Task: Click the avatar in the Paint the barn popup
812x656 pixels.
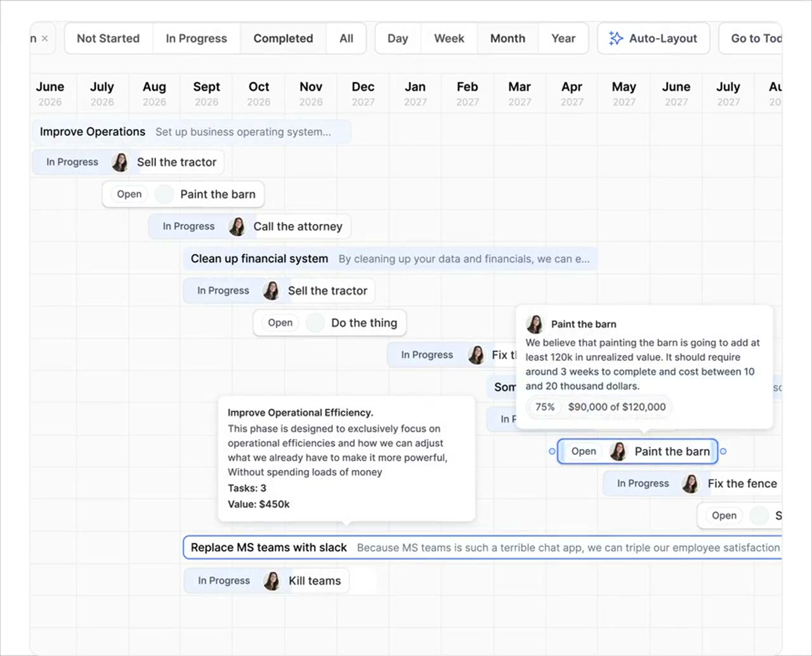Action: point(535,324)
